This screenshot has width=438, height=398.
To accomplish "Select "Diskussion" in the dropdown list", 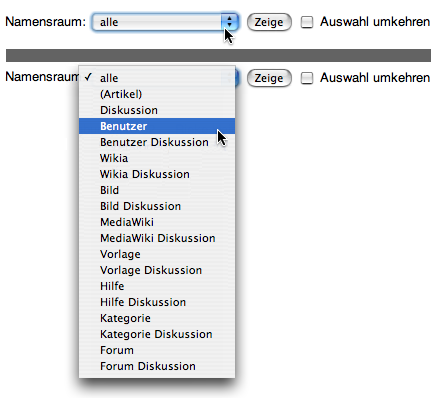I will (x=157, y=110).
